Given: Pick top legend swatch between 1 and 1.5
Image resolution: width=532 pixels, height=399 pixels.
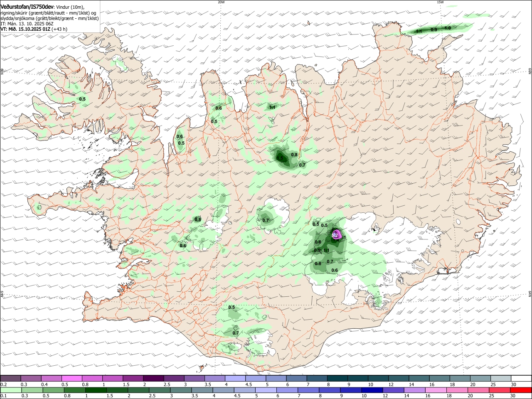Looking at the screenshot, I should tap(112, 378).
